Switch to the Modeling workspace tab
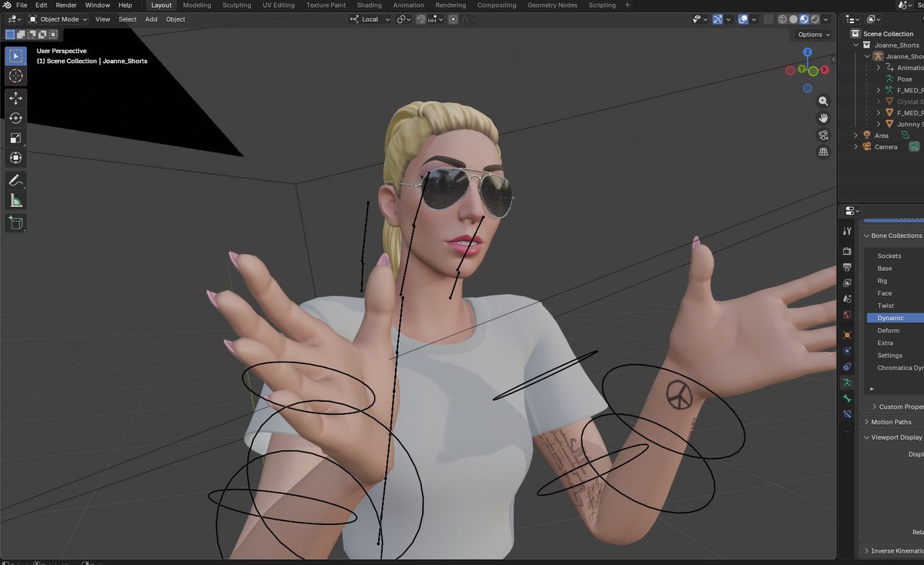Screen dimensions: 924x565 point(197,5)
